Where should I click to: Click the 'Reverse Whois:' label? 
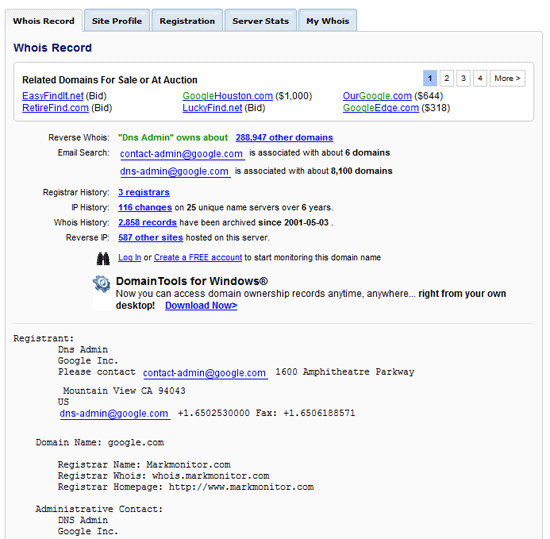click(79, 137)
